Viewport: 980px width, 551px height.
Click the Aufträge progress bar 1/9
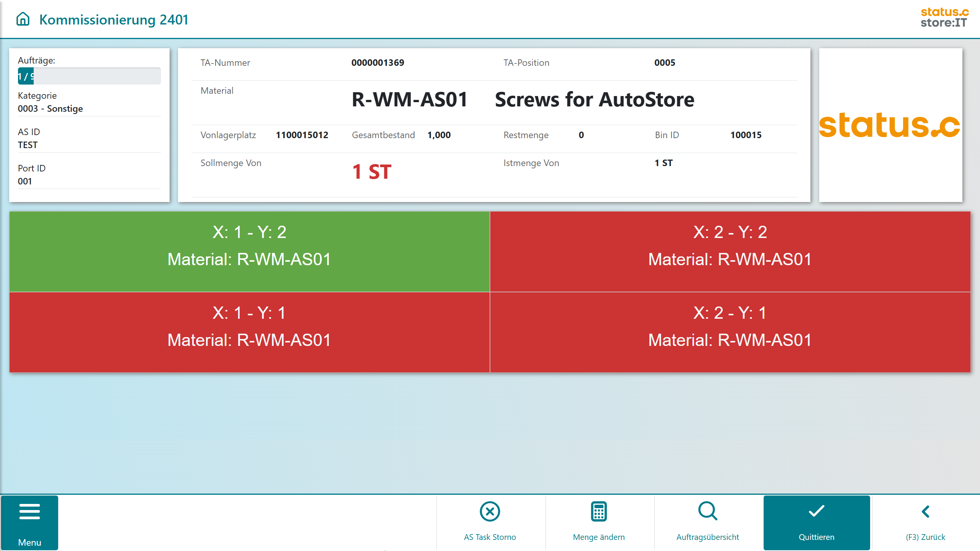89,76
